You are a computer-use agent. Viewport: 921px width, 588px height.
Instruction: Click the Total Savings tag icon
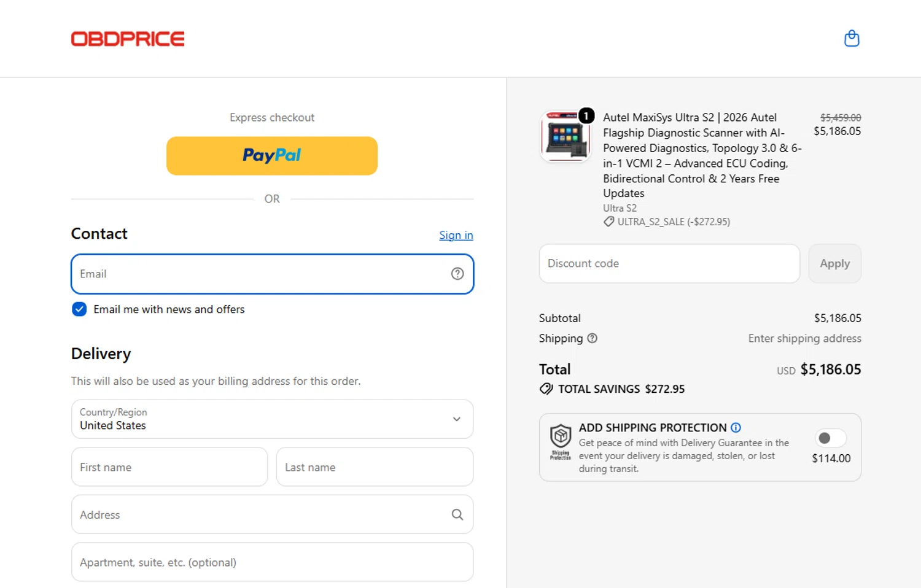point(546,389)
